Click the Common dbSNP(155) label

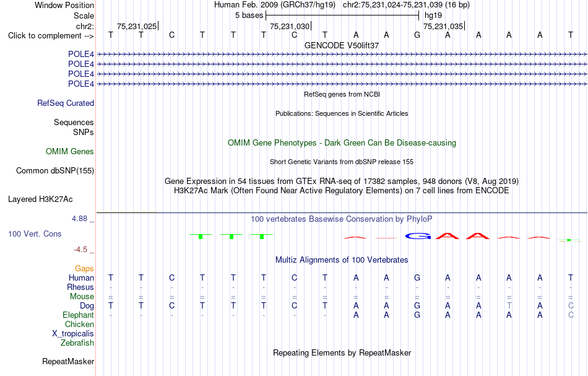[x=55, y=171]
